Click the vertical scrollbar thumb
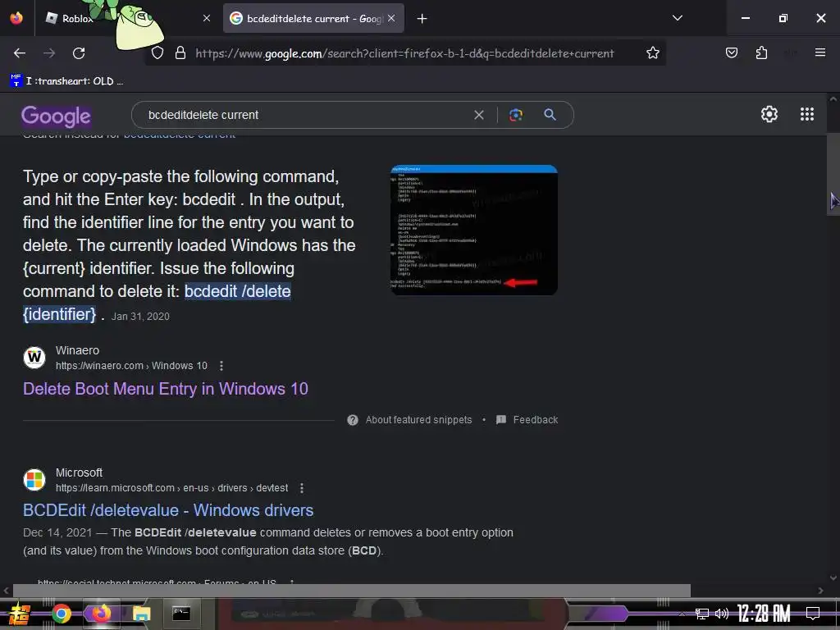The width and height of the screenshot is (840, 630). coord(833,174)
